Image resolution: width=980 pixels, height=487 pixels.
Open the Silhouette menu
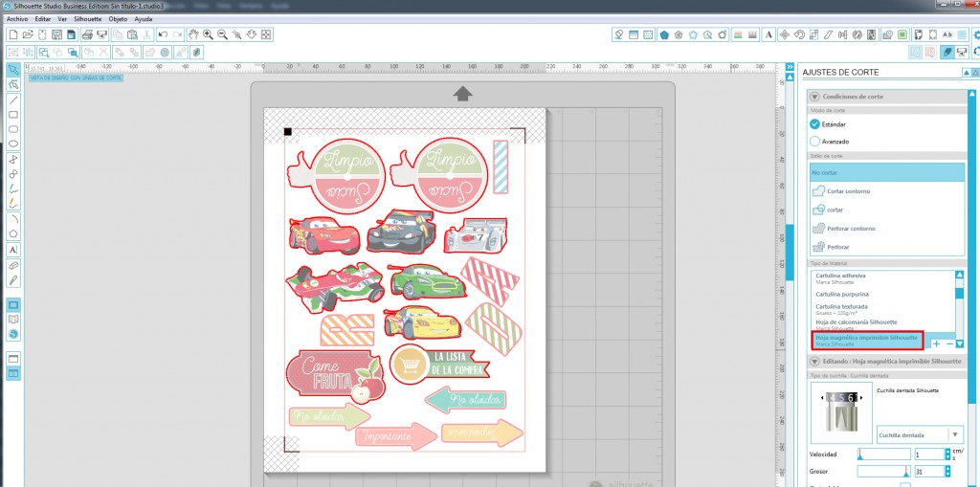click(x=87, y=19)
